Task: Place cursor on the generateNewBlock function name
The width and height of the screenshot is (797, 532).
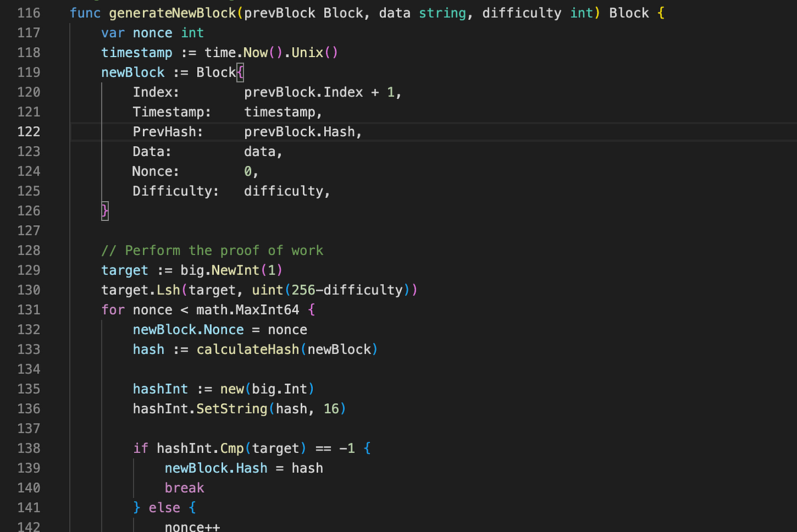Action: click(172, 13)
